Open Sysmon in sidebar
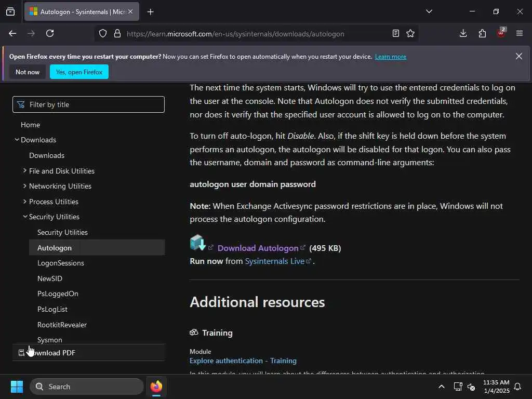Viewport: 532px width, 399px height. [49, 340]
